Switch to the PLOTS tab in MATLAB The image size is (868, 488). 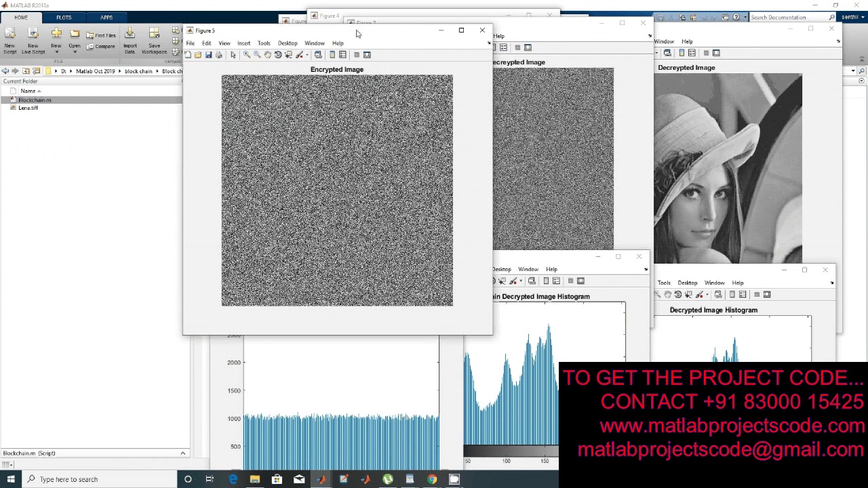(x=64, y=18)
